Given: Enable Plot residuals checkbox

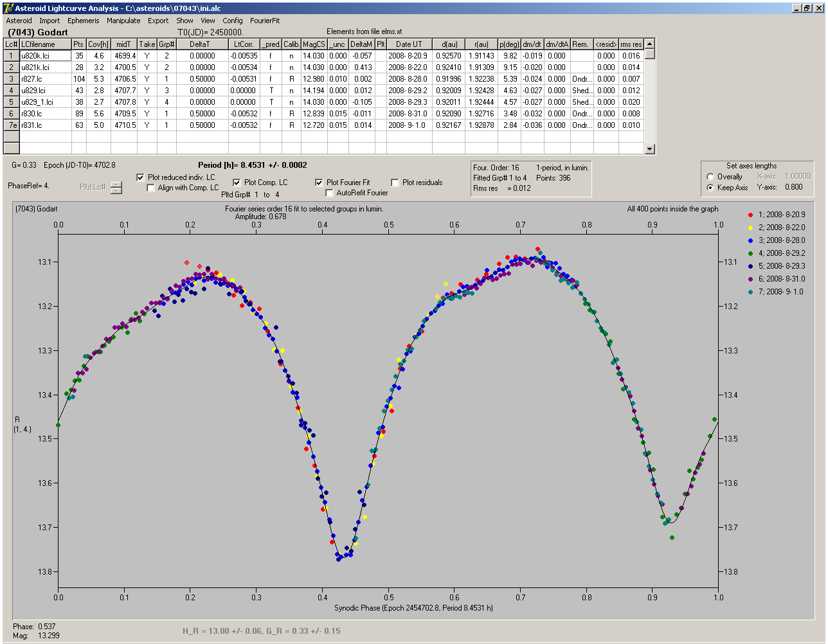Looking at the screenshot, I should [x=395, y=183].
